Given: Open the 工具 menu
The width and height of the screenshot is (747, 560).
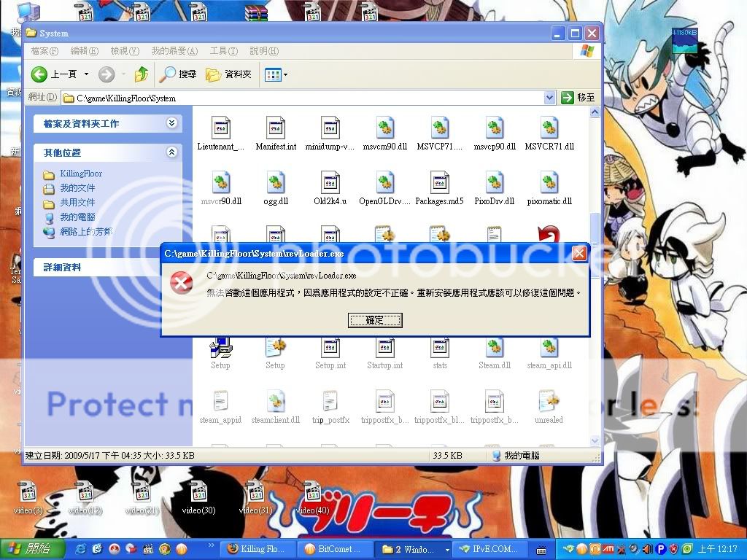Looking at the screenshot, I should click(223, 51).
